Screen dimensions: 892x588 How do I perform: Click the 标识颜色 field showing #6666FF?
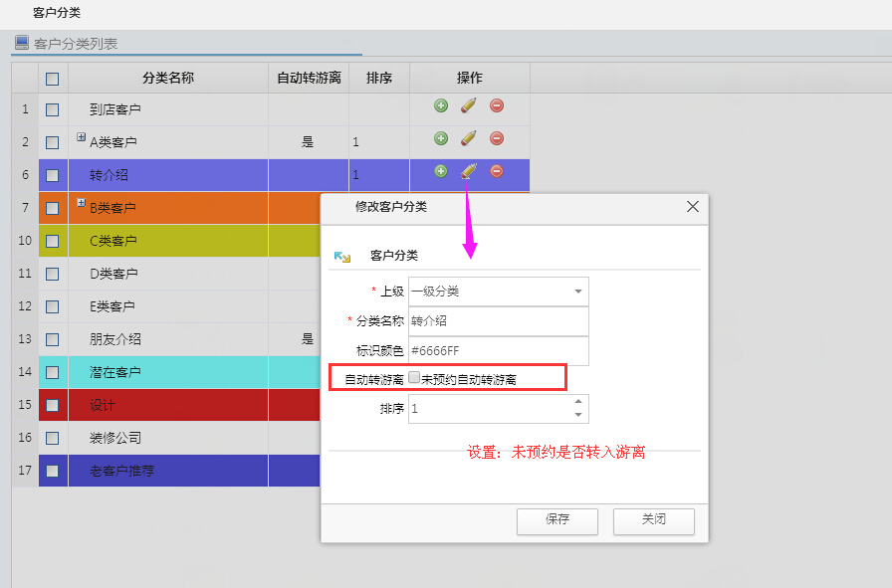click(x=498, y=350)
